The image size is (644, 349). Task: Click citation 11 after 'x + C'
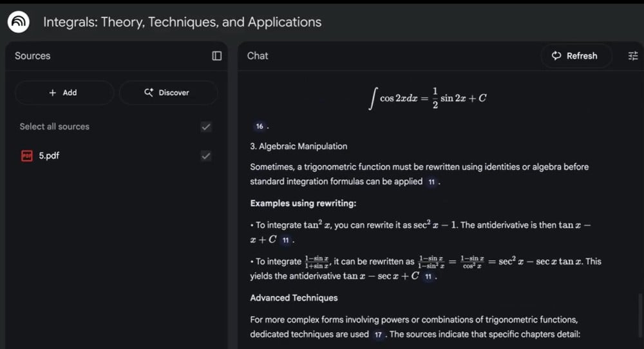point(285,240)
